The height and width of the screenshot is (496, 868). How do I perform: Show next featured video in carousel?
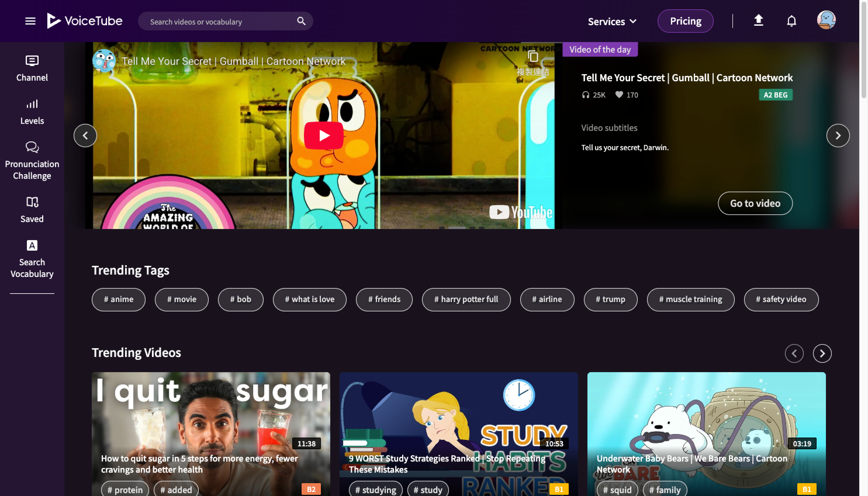[838, 136]
